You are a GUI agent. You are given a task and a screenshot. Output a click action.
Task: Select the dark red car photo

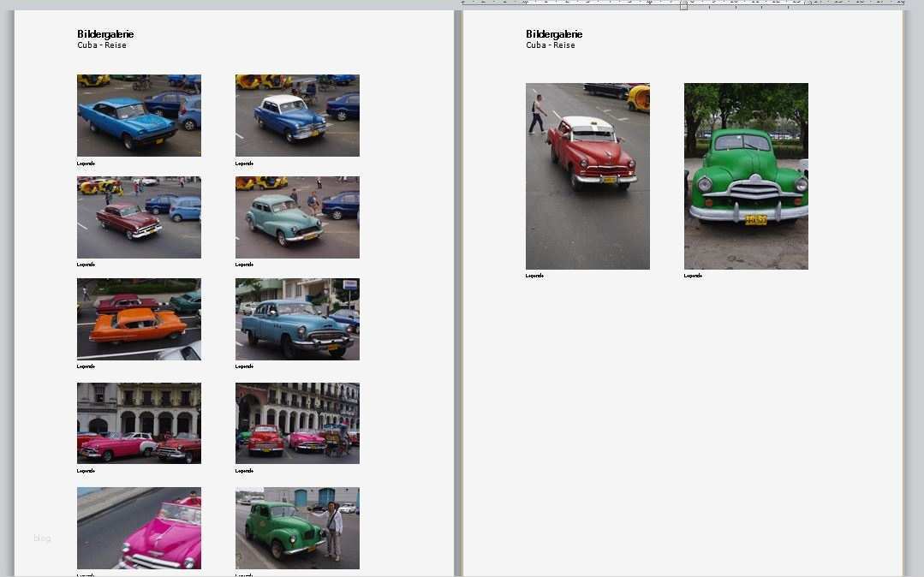click(x=139, y=217)
